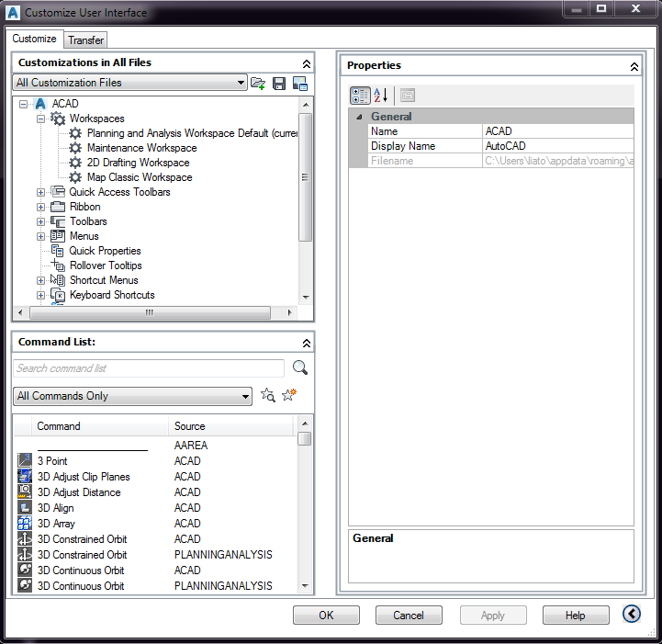
Task: Collapse the Properties panel
Action: (x=634, y=67)
